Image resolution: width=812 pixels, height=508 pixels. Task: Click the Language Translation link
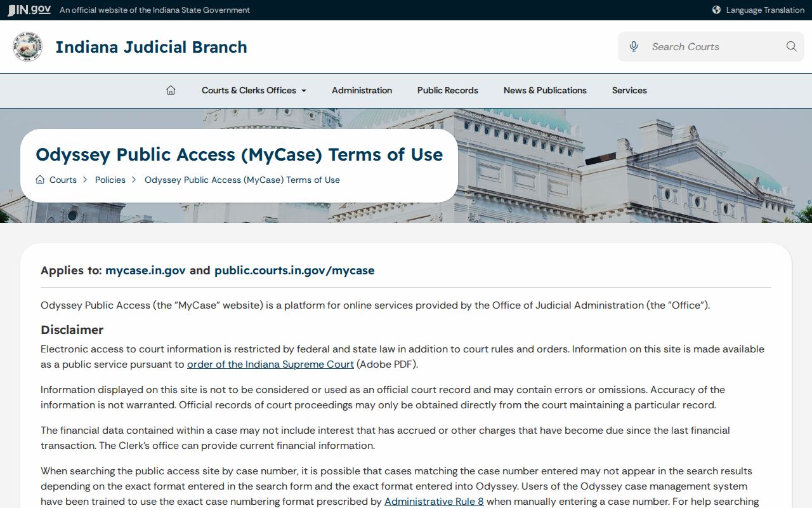click(x=765, y=10)
